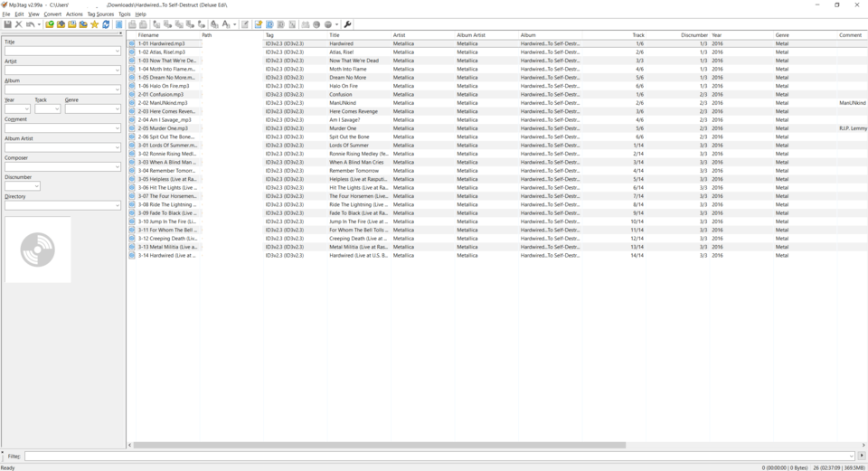
Task: Sort by the Track column header
Action: [x=614, y=35]
